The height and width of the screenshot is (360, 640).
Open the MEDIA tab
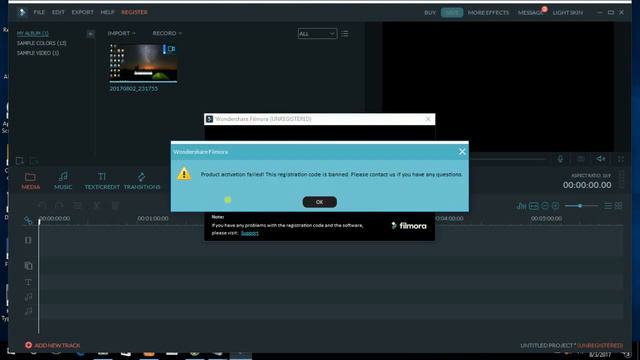coord(31,180)
